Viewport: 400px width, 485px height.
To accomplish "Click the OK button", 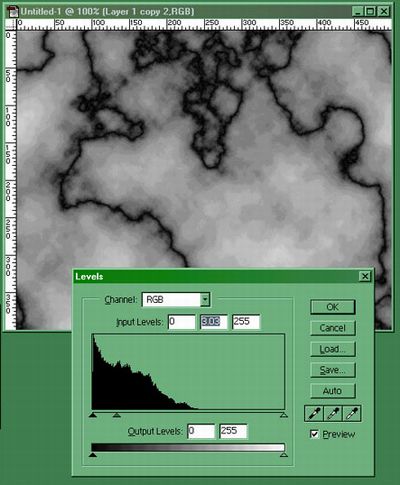I will click(x=333, y=307).
